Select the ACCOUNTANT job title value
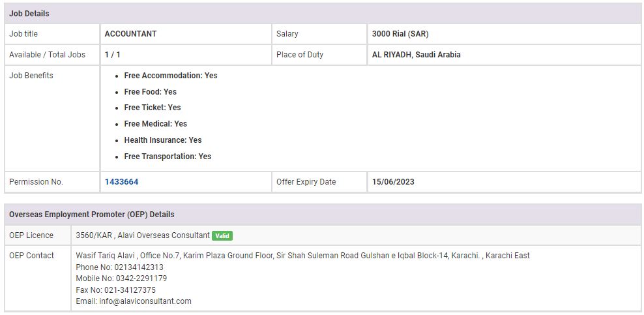This screenshot has width=644, height=315. [130, 34]
